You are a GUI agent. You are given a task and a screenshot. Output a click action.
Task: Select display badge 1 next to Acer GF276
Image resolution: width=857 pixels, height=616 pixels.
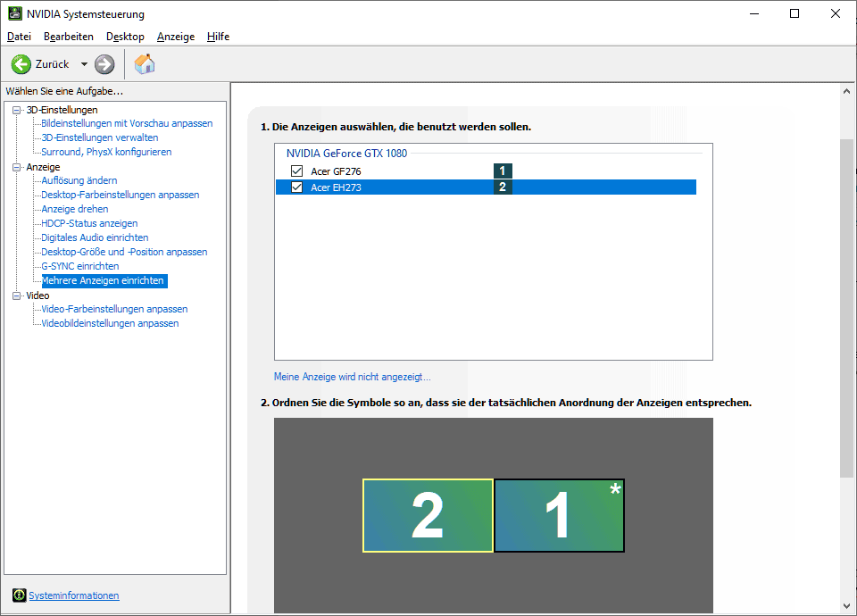click(503, 171)
